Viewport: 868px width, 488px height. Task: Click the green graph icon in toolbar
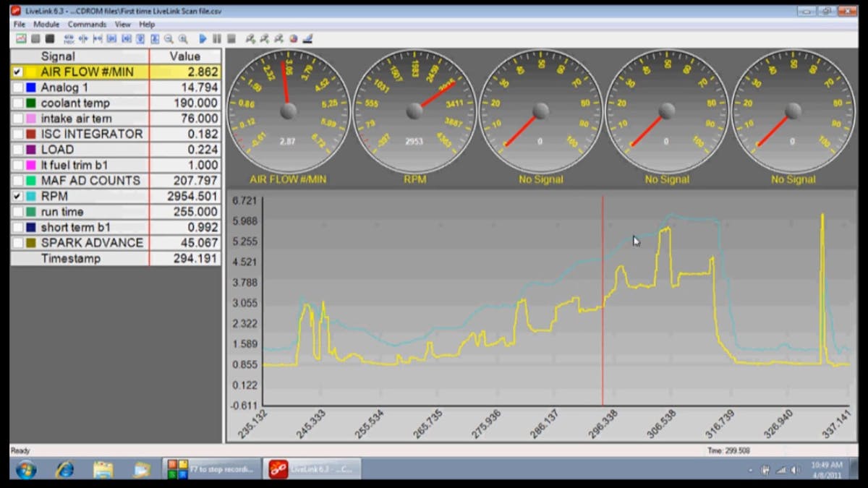coord(21,38)
